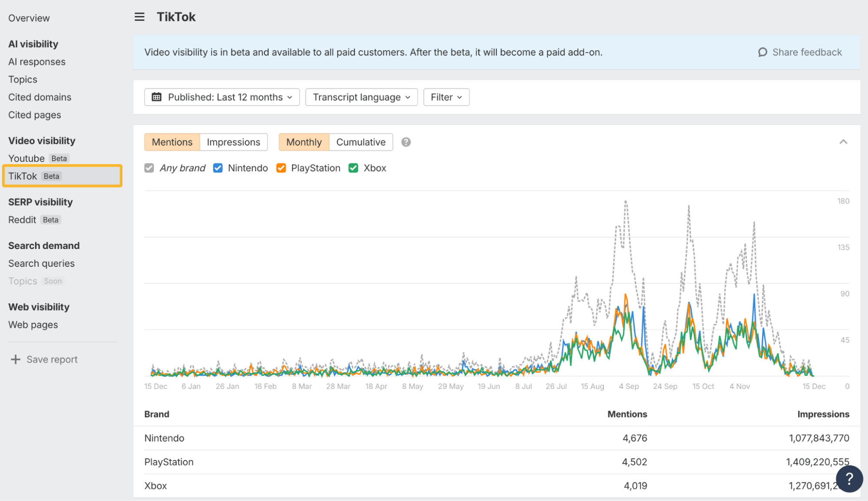Switch to the Impressions tab
Viewport: 868px width, 501px height.
coord(233,142)
